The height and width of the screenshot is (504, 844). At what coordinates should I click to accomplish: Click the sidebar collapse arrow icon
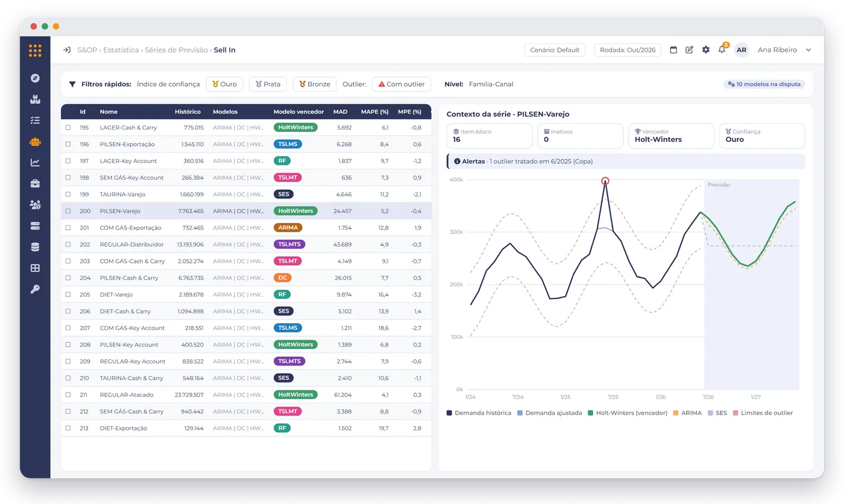67,50
